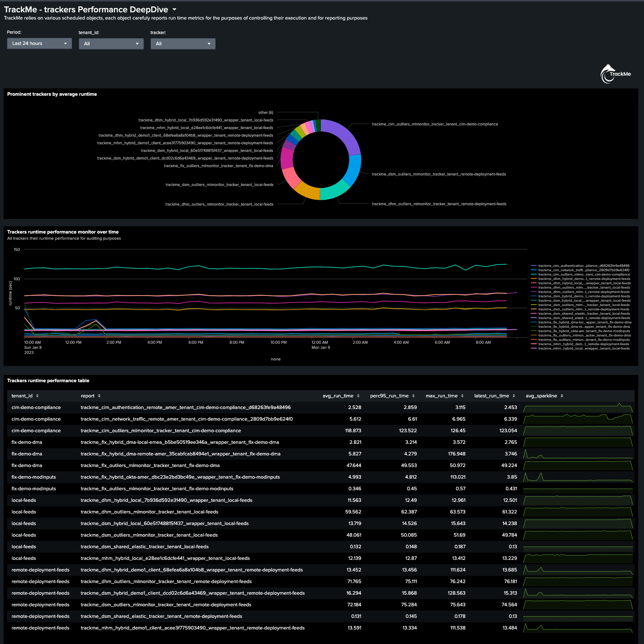Open the tenant_id 'All' dropdown
The height and width of the screenshot is (644, 644).
[x=111, y=44]
